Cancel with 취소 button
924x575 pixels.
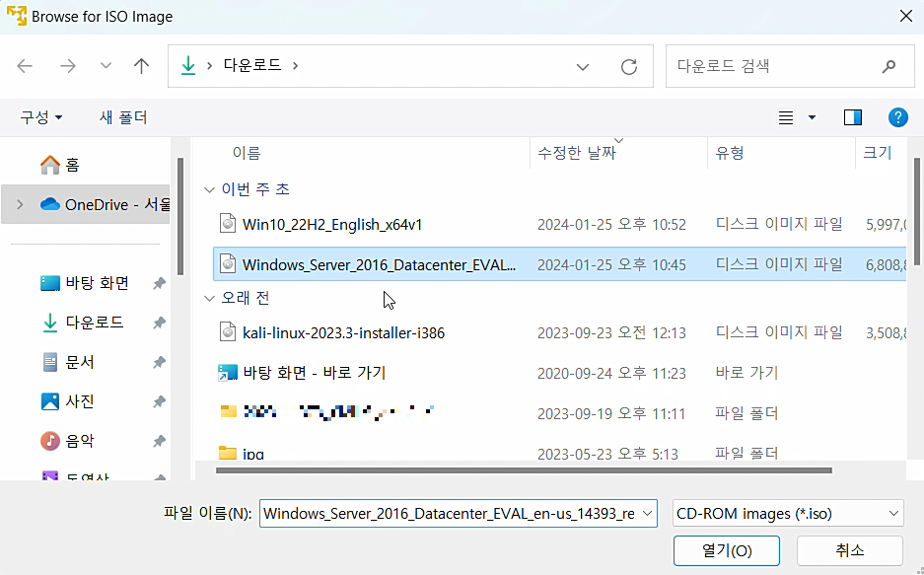click(850, 551)
